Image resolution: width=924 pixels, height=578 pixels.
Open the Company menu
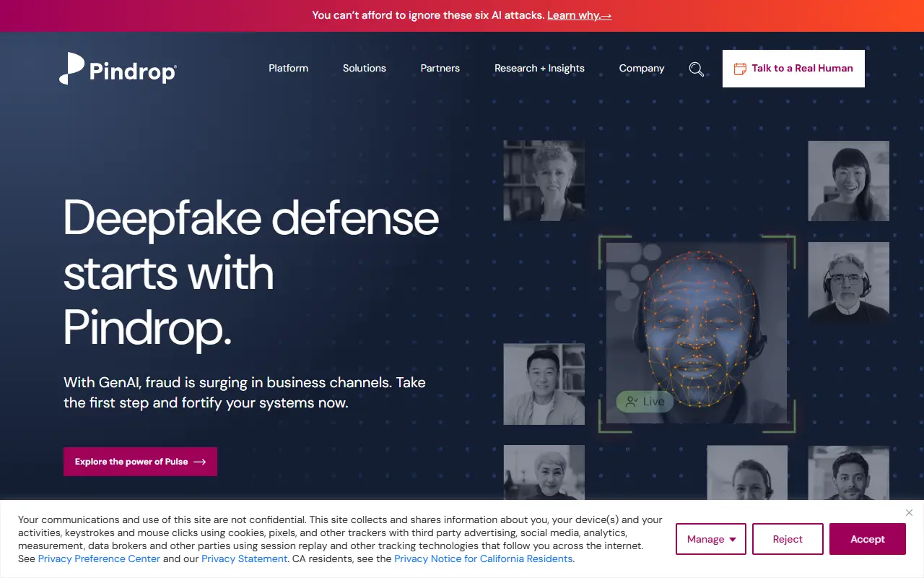point(642,68)
